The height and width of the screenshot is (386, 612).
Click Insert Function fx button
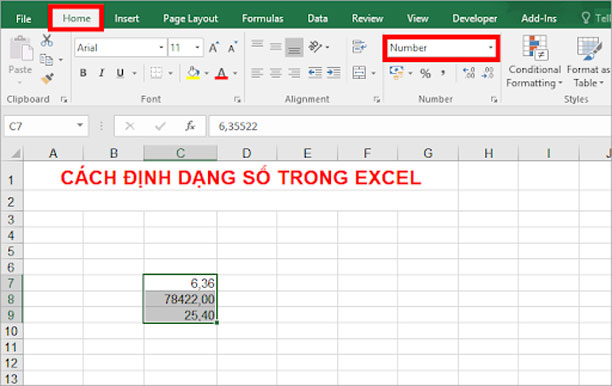(190, 126)
